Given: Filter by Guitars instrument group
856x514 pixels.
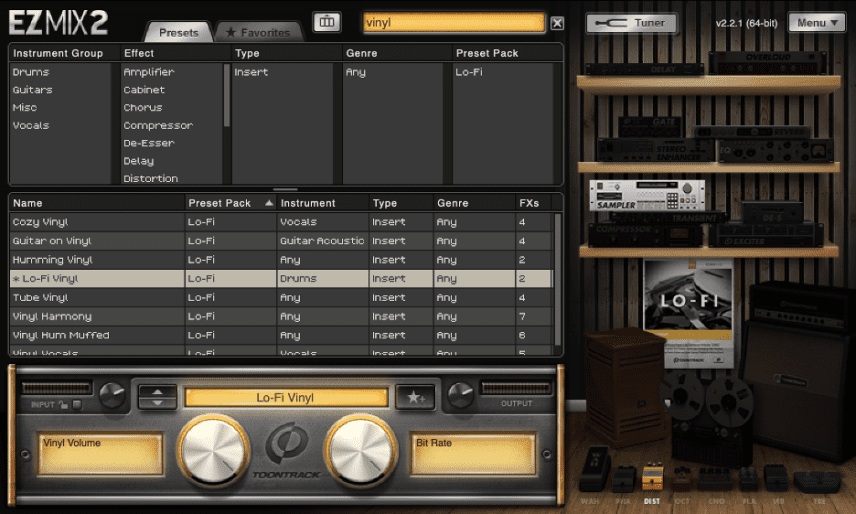Looking at the screenshot, I should point(33,90).
